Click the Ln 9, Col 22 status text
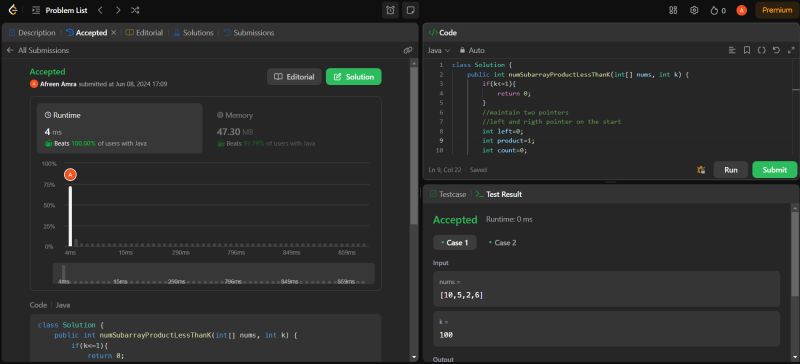 (x=445, y=169)
